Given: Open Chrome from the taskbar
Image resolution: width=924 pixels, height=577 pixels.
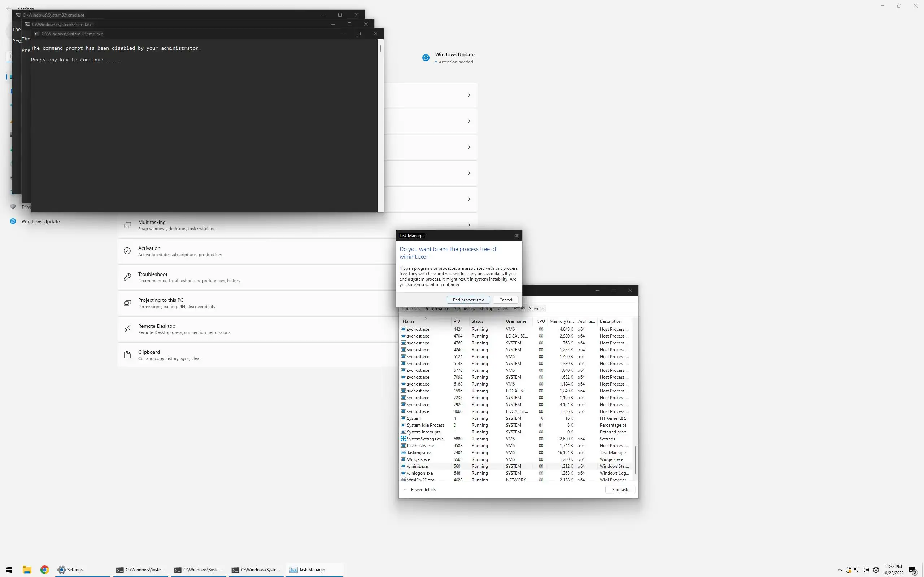Looking at the screenshot, I should click(45, 570).
